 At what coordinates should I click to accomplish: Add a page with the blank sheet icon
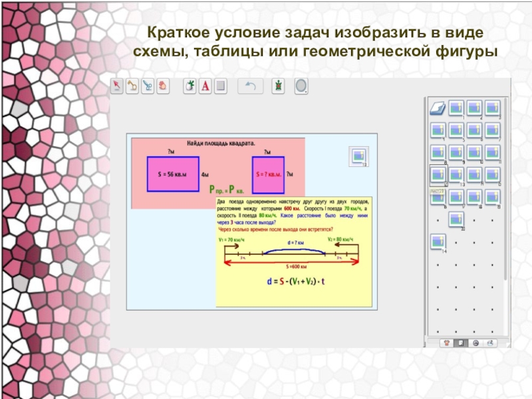438,109
